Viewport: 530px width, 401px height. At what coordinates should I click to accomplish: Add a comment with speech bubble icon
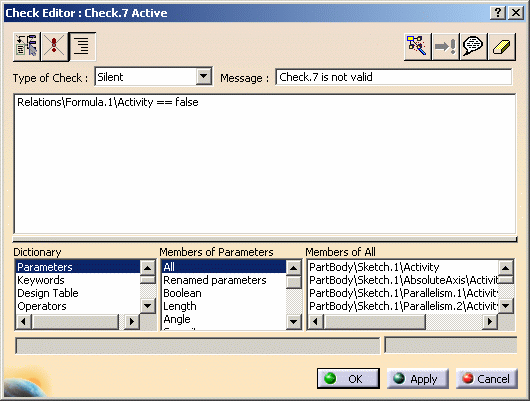(x=474, y=47)
